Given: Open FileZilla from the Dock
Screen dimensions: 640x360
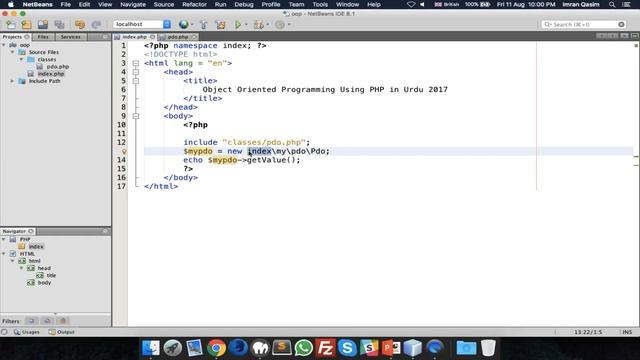Looking at the screenshot, I should [325, 348].
